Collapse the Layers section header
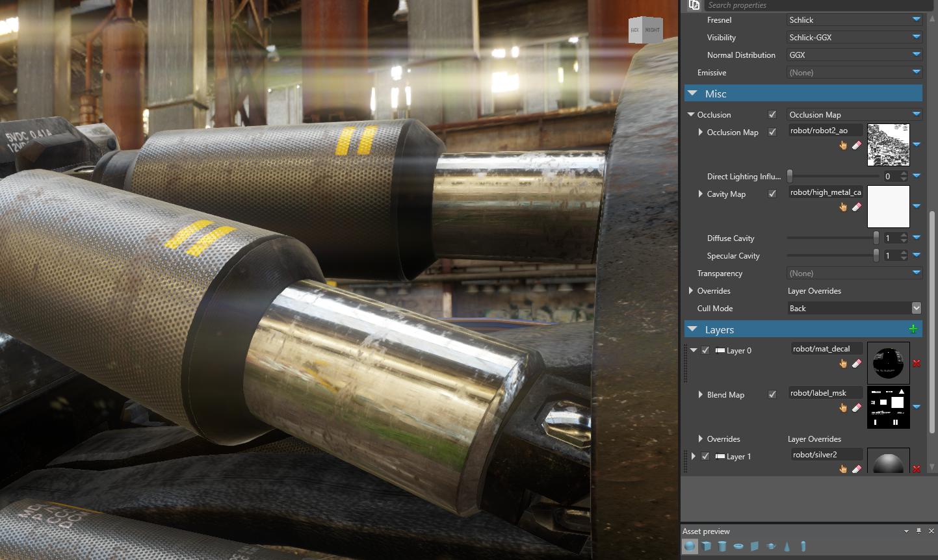The width and height of the screenshot is (938, 560). coord(692,329)
